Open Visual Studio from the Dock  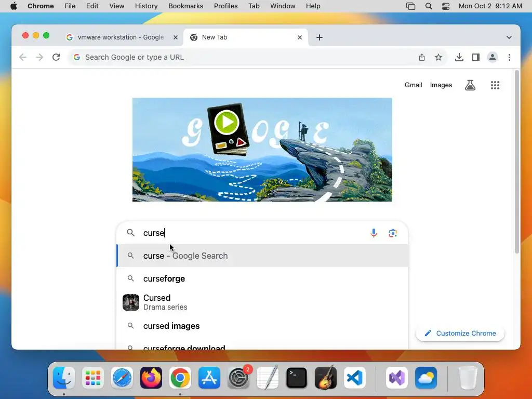click(397, 378)
